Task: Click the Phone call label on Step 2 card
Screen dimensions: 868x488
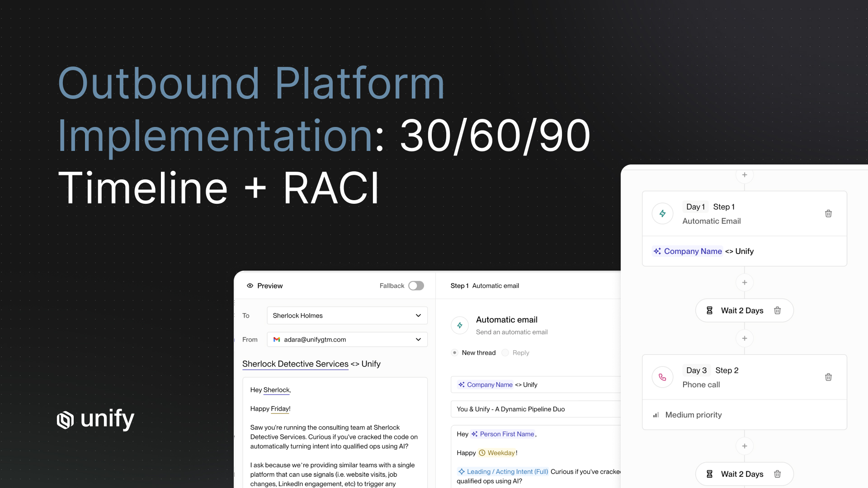Action: click(701, 385)
